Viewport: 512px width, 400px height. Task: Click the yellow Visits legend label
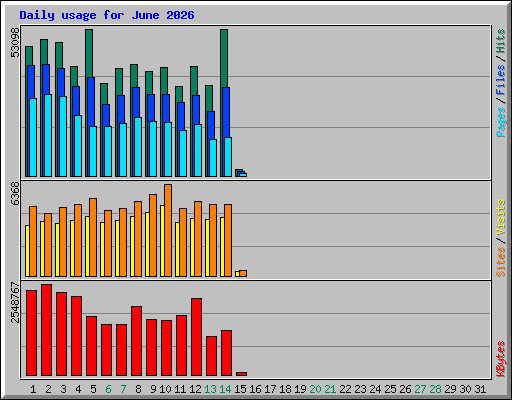500,217
